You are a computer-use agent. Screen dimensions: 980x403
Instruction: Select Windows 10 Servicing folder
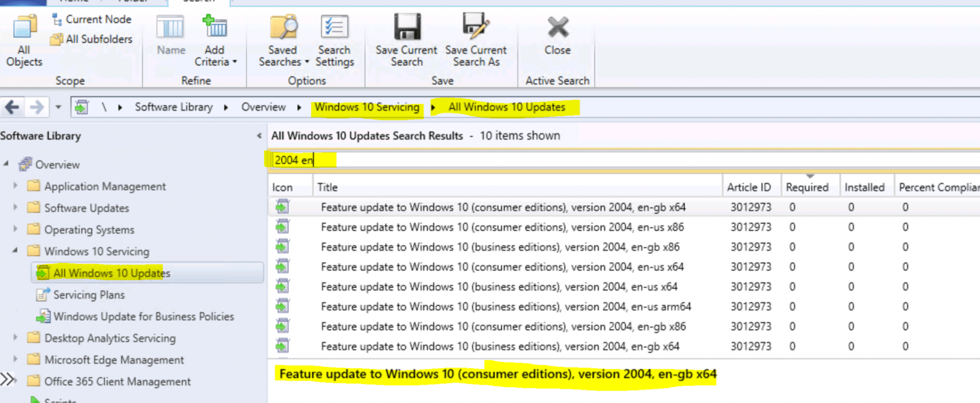(97, 251)
